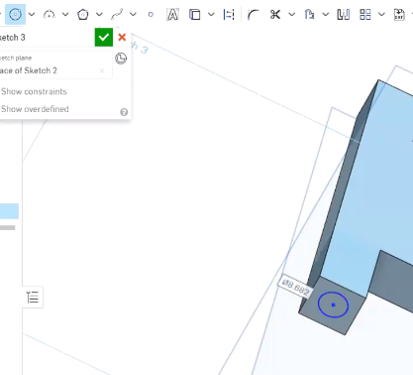This screenshot has width=413, height=375.
Task: Select the Center point circle tool
Action: pos(15,14)
